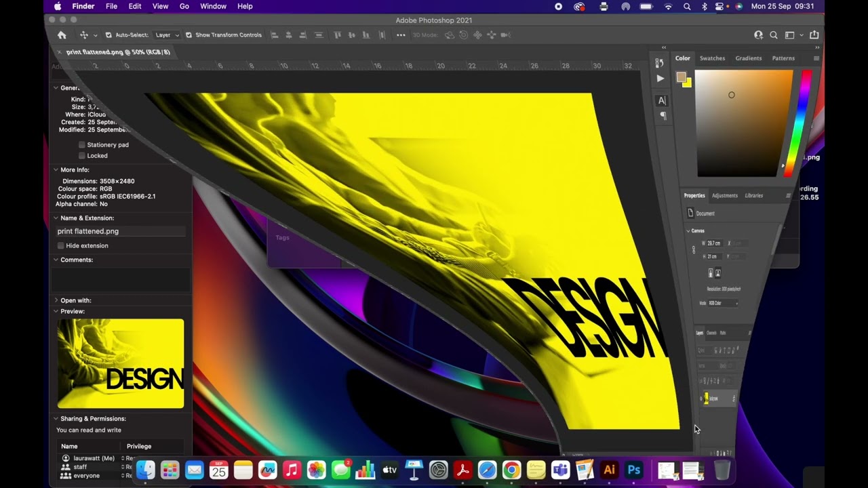Toggle Auto-Select checkbox
Viewport: 868px width, 488px height.
point(108,35)
